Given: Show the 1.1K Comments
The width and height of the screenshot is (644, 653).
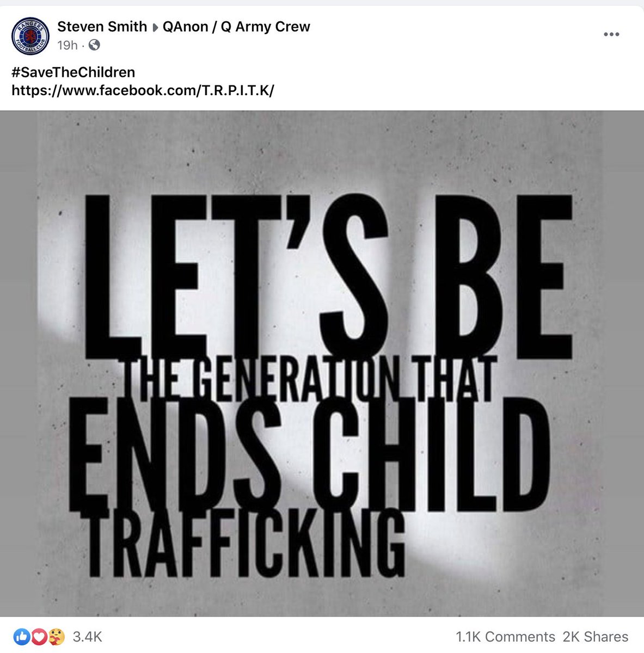Looking at the screenshot, I should click(x=505, y=636).
